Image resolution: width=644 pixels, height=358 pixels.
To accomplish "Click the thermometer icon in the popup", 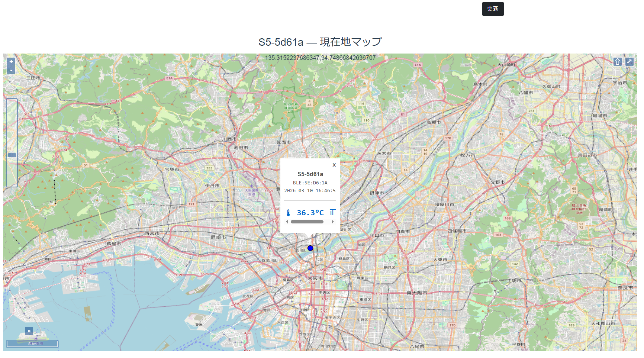I will click(288, 213).
